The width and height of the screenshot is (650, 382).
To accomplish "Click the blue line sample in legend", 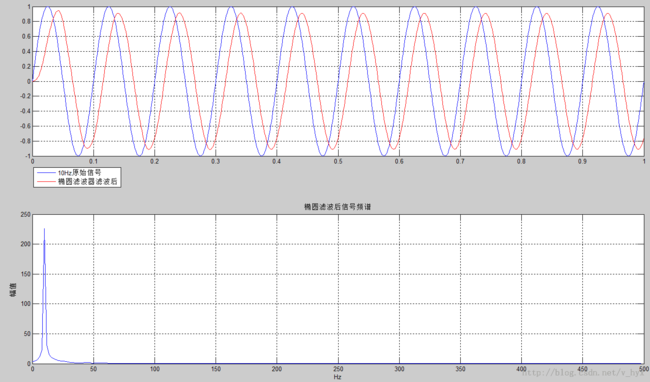I will click(x=46, y=172).
